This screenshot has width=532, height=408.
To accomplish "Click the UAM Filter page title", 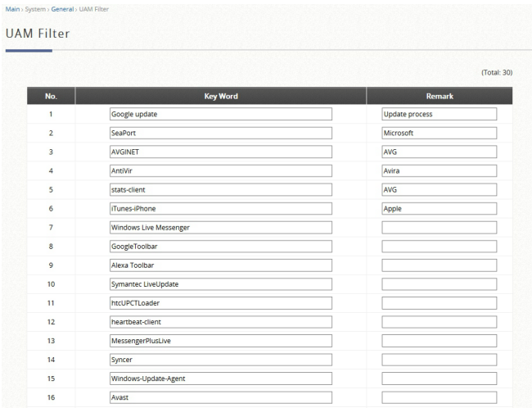I will (38, 34).
